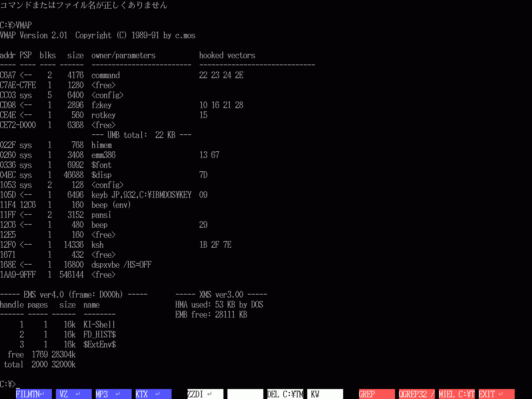Click the 'hooked vectors' column header
Screen dimensions: 532x399
[227, 56]
